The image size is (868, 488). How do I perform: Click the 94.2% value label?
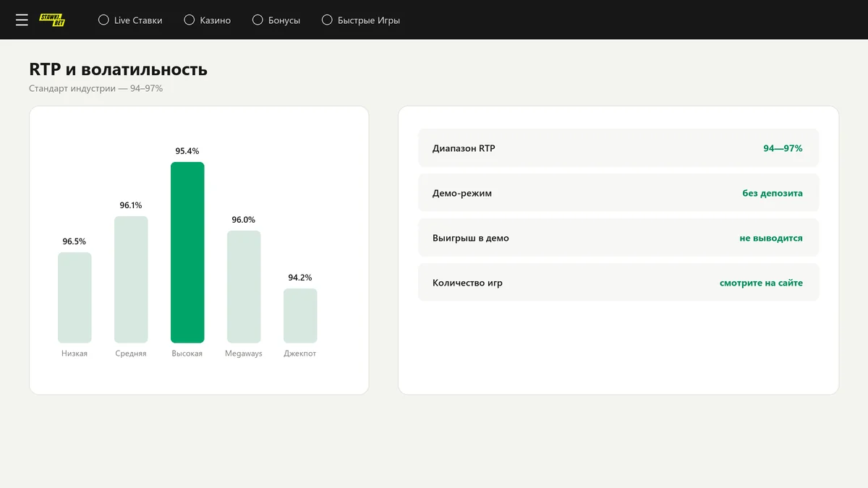(300, 278)
